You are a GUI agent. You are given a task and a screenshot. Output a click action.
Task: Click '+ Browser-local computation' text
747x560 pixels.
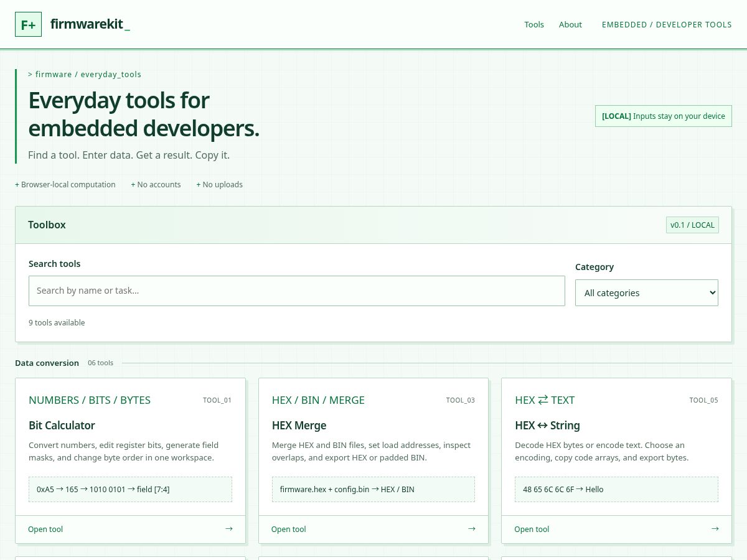pyautogui.click(x=65, y=184)
